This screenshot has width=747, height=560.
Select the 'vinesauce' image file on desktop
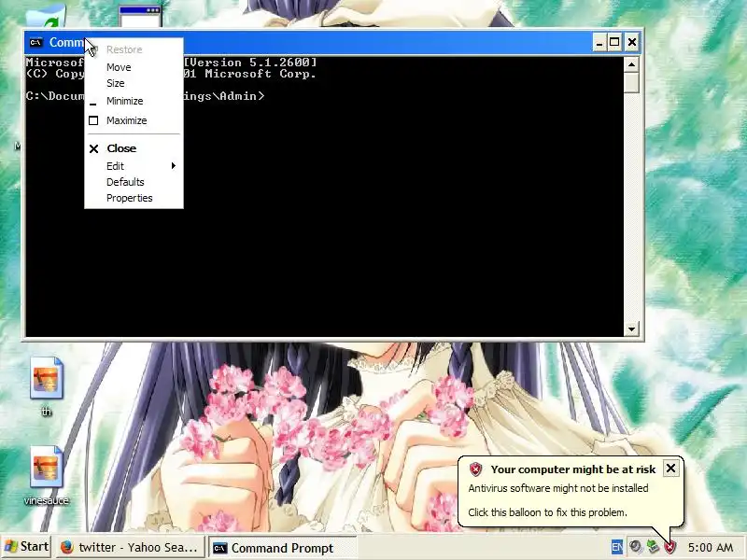[x=46, y=475]
